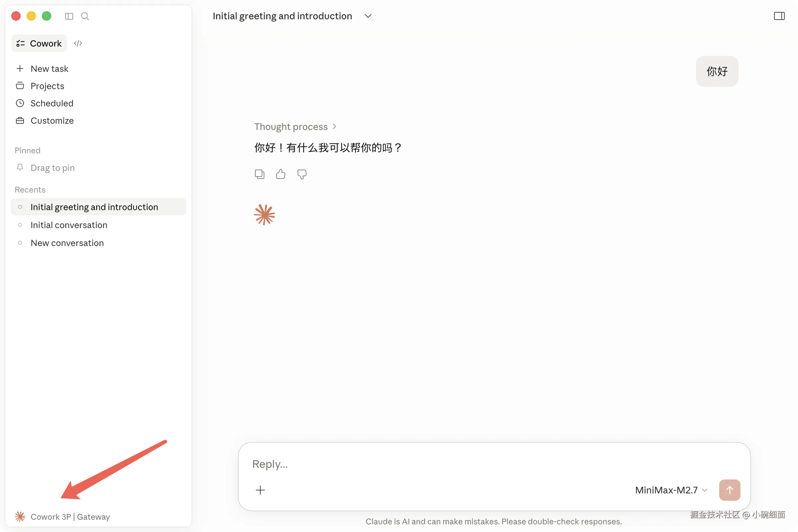This screenshot has width=798, height=532.
Task: Give the response a thumbs down
Action: [302, 174]
